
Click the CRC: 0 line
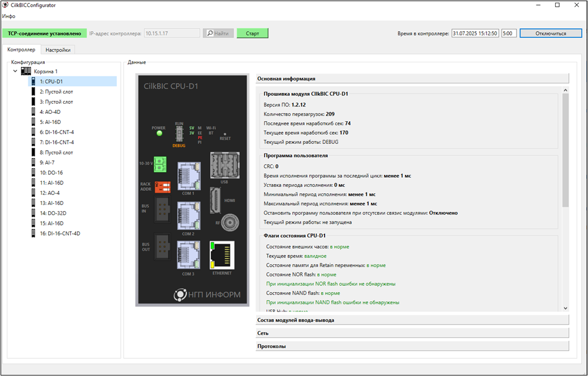(x=271, y=166)
